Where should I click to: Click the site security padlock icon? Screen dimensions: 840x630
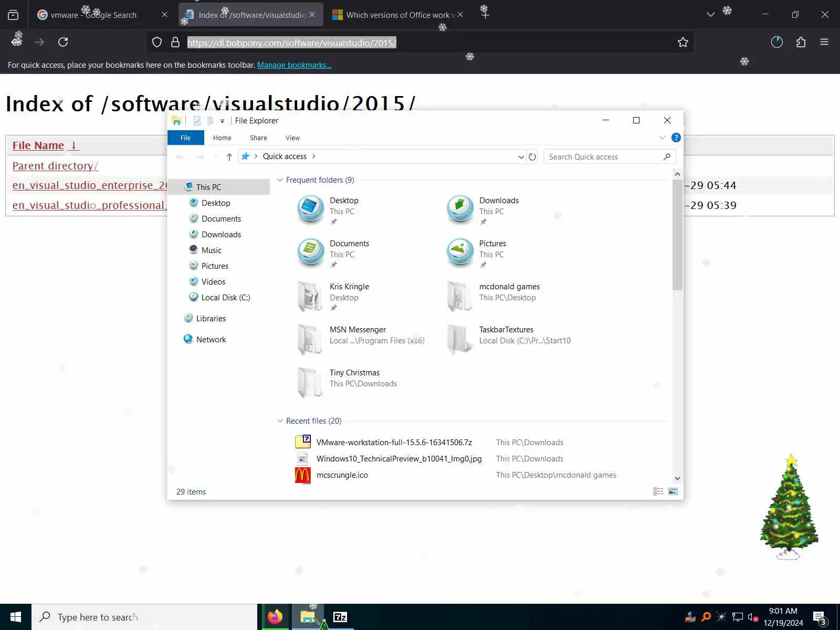click(175, 42)
